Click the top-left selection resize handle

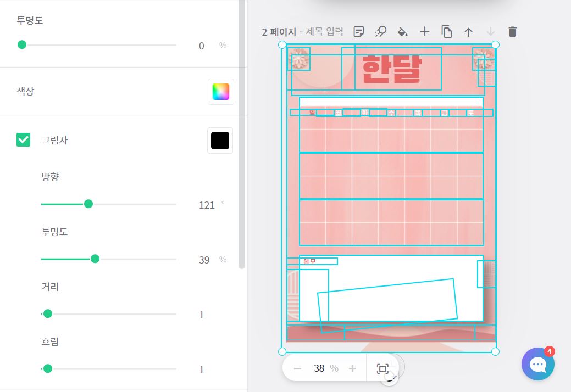tap(282, 44)
